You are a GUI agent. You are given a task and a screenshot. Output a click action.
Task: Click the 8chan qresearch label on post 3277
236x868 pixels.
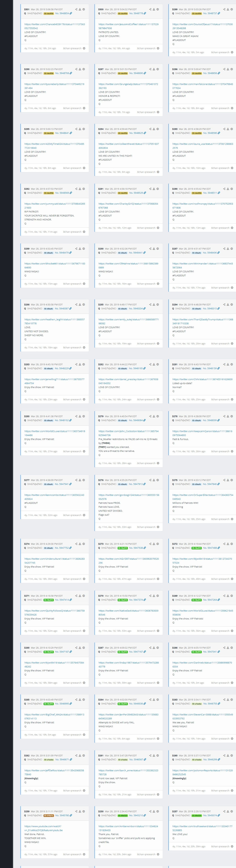[x=72, y=515]
